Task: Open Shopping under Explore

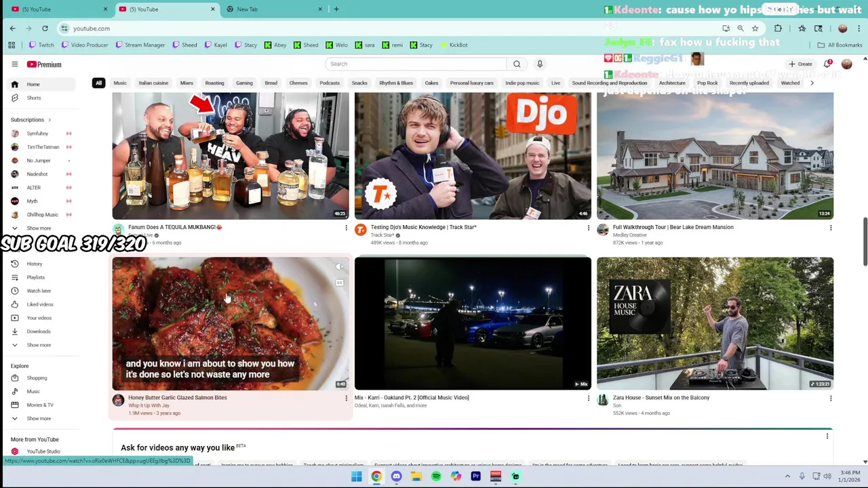Action: 41,378
